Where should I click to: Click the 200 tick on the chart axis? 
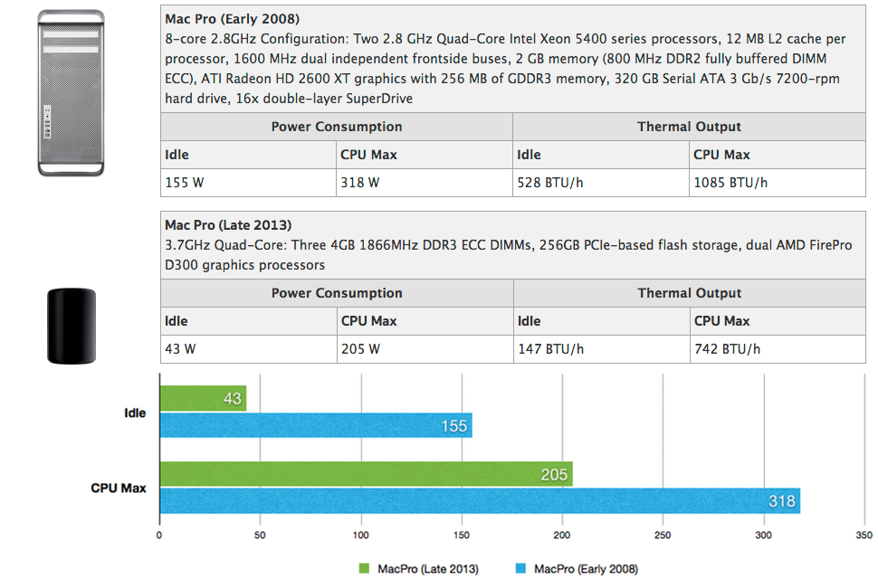click(561, 535)
